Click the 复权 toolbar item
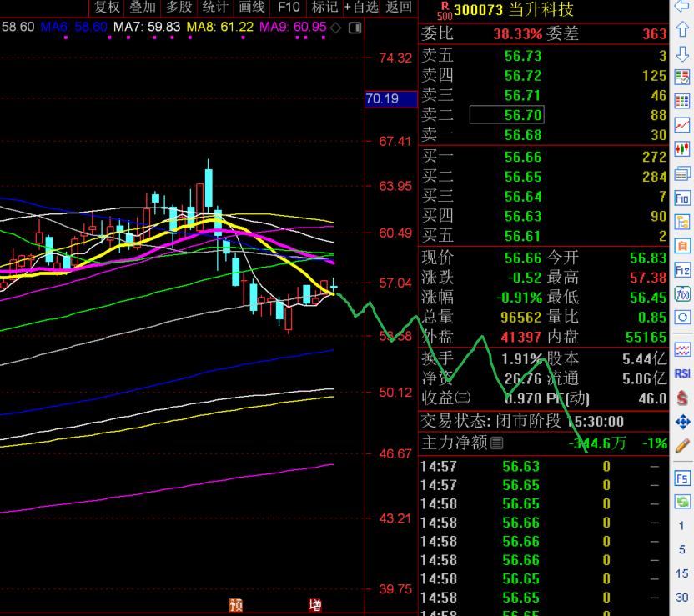 point(107,7)
